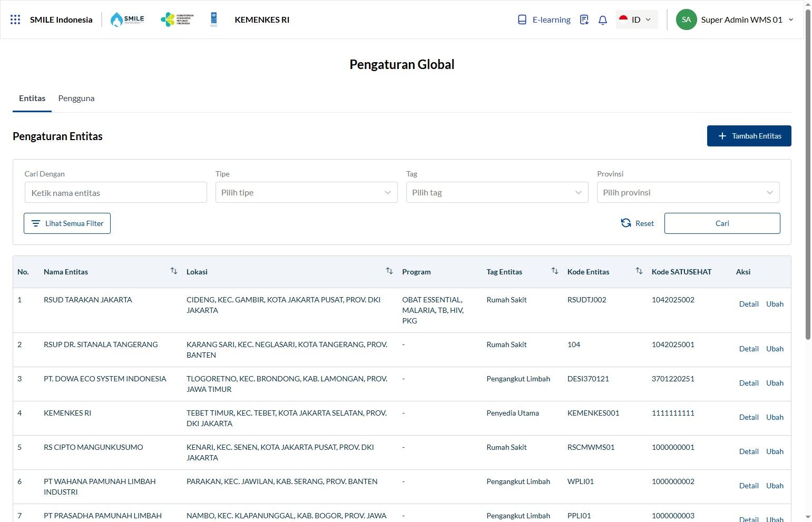Click the Cari search button
Viewport: 812px width, 522px height.
point(722,223)
